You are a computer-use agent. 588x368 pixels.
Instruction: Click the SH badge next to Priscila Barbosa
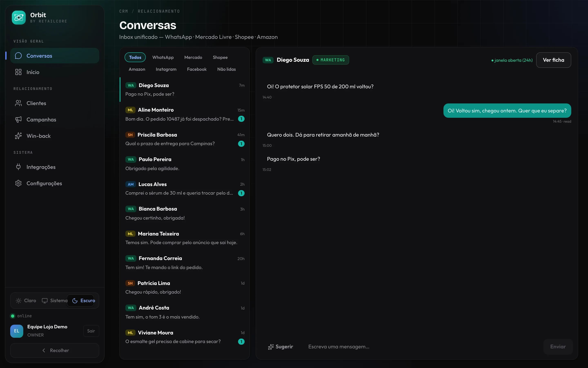click(130, 135)
